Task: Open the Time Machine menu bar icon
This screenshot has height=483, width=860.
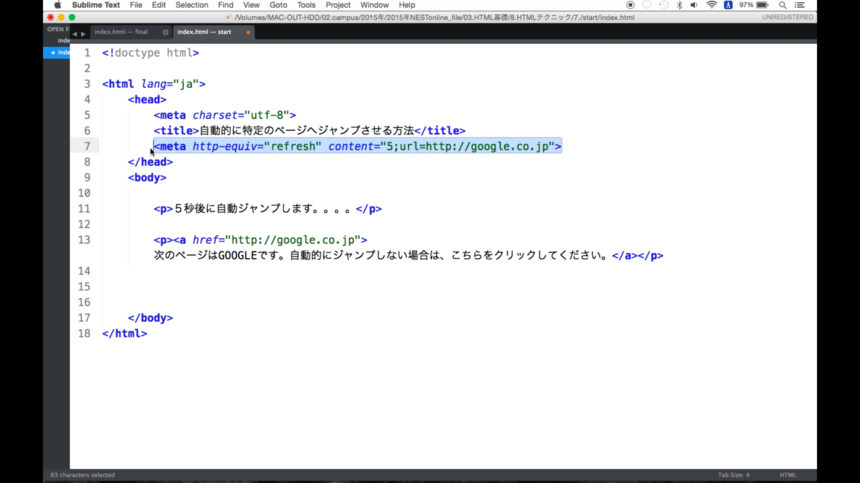Action: click(664, 5)
